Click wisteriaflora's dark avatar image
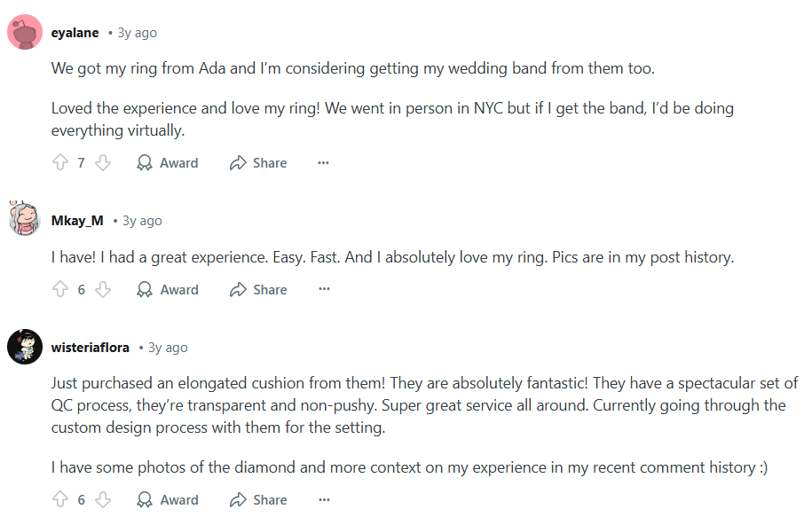Viewport: 812px width, 525px height. 25,347
